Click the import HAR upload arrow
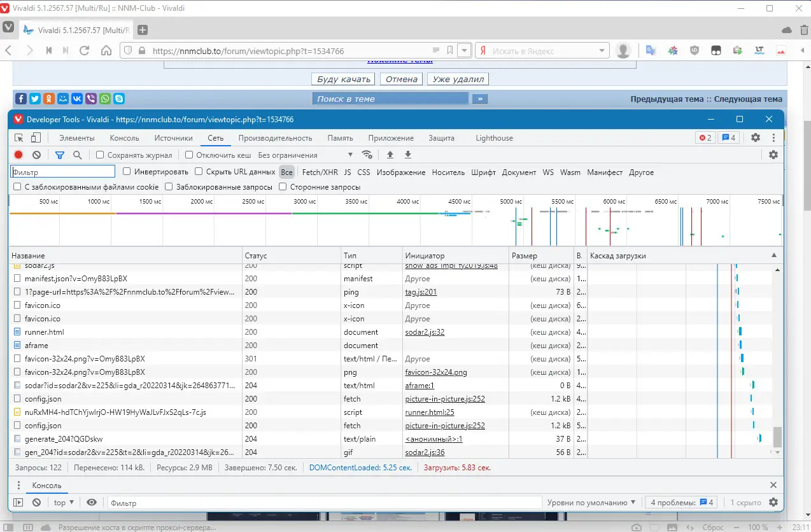811x532 pixels. [390, 155]
